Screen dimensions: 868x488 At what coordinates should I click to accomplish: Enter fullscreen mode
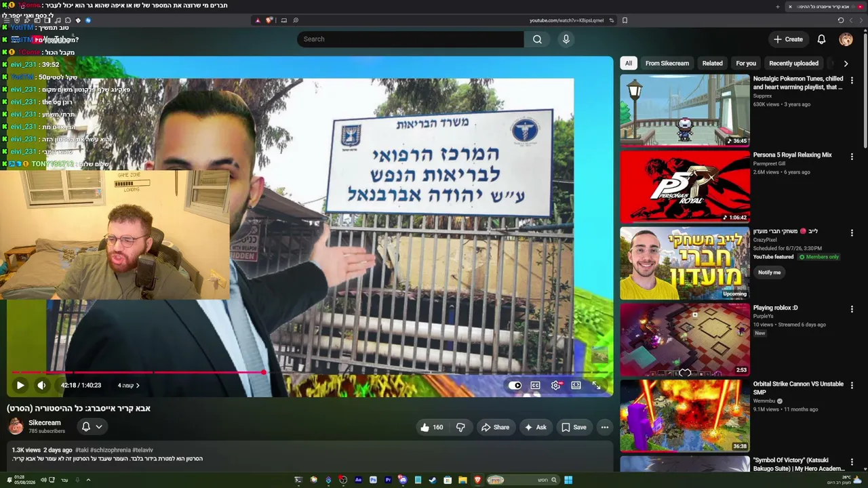596,385
